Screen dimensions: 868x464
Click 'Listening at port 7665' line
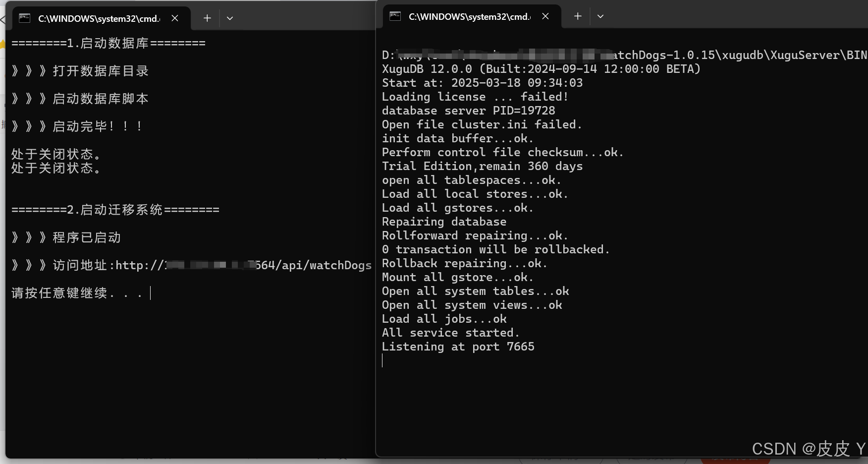[458, 347]
